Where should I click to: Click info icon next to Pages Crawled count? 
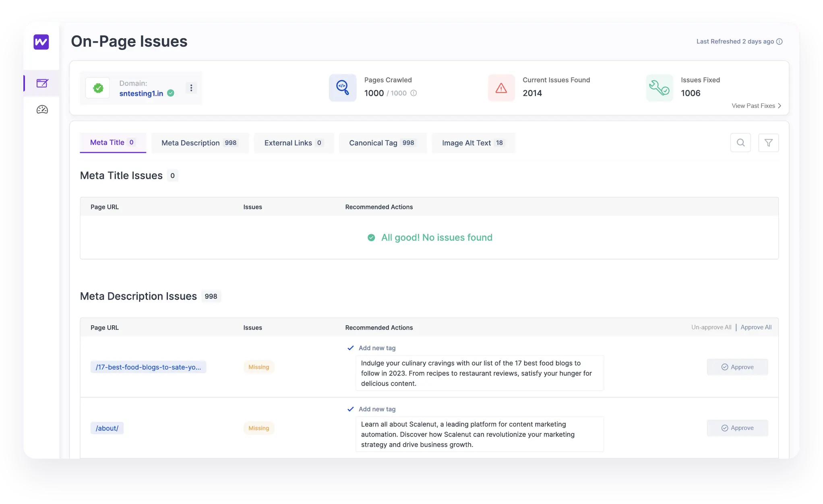(x=414, y=93)
